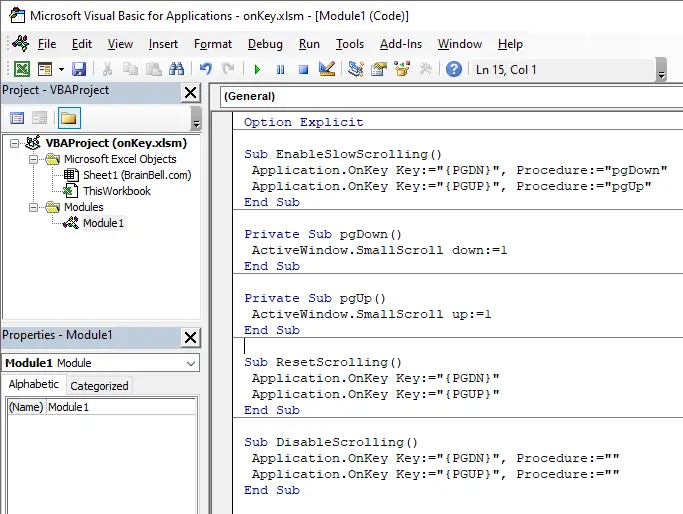Screen dimensions: 683x514
Task: Open the Insert object dropdown arrow
Action: click(x=61, y=69)
